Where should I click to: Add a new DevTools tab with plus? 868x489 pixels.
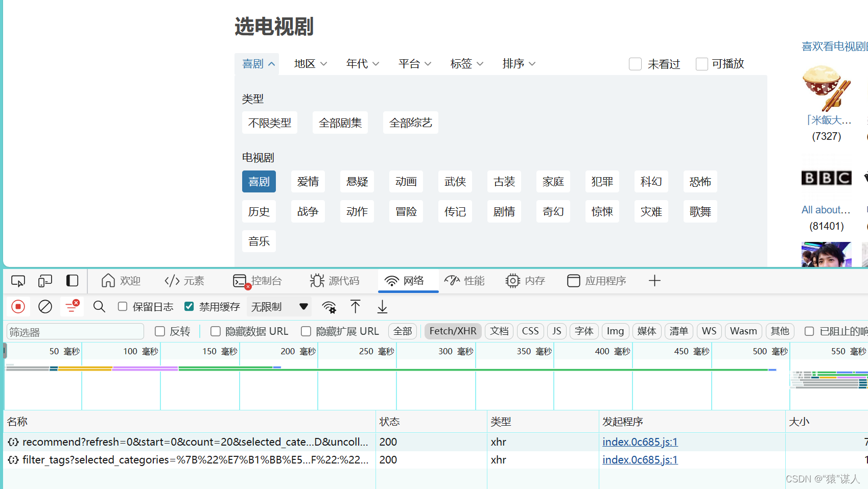coord(654,281)
